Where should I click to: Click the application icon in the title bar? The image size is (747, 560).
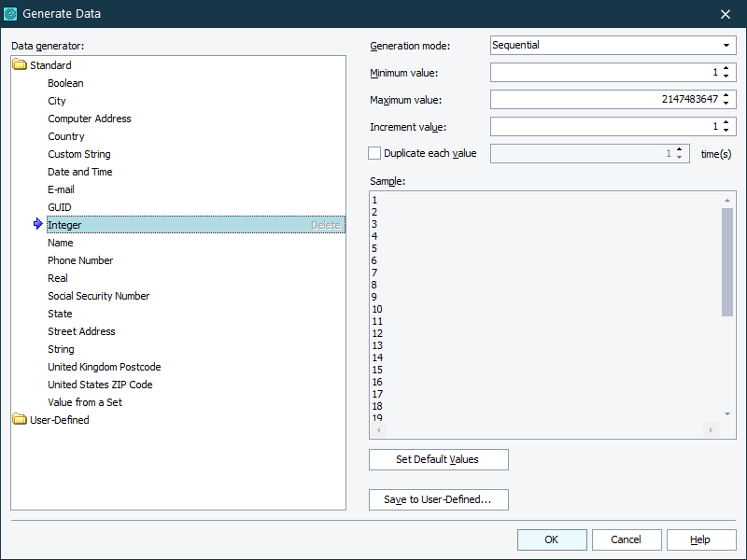pyautogui.click(x=13, y=14)
